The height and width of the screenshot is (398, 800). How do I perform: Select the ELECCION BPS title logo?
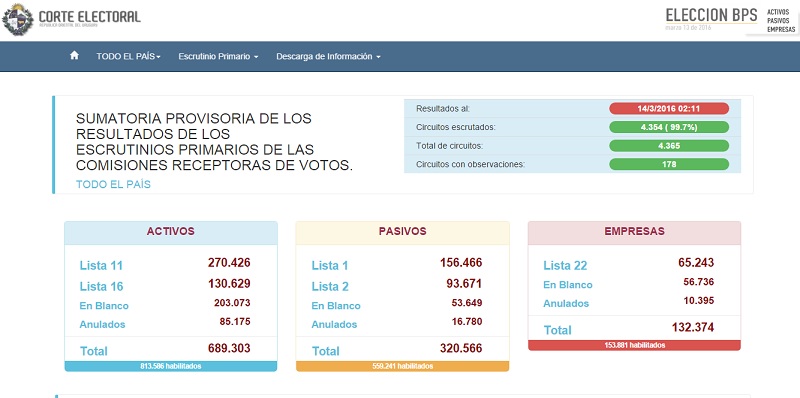(711, 15)
